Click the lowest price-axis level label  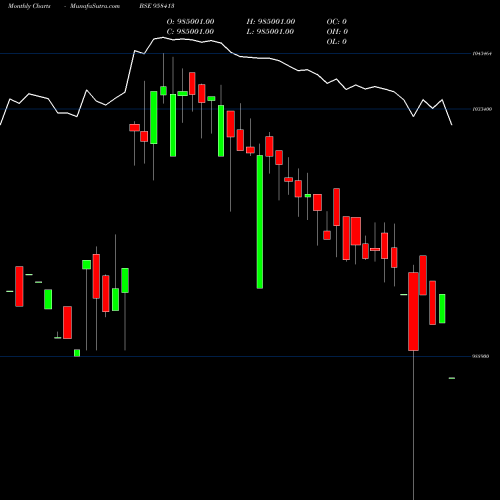click(x=481, y=356)
